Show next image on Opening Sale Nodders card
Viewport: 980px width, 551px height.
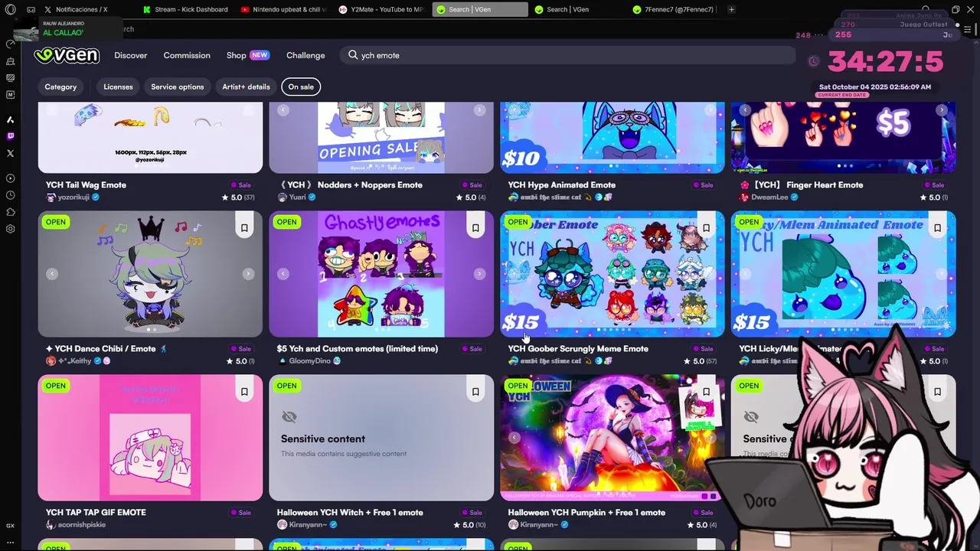479,110
